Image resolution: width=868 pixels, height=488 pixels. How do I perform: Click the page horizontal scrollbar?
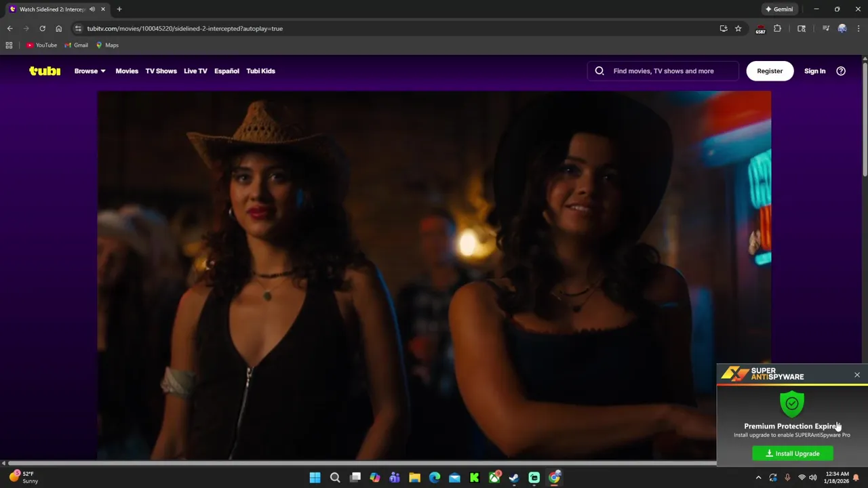(x=363, y=464)
